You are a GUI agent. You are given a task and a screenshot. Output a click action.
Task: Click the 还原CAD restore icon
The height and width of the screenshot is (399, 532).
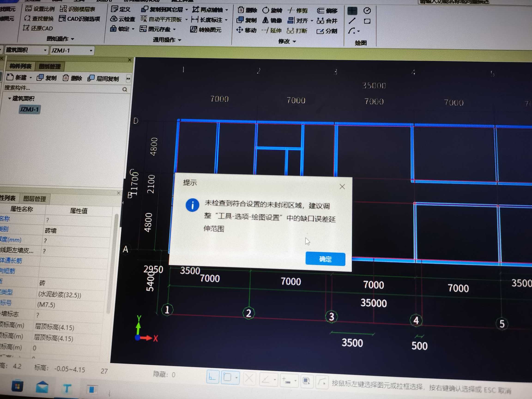tap(26, 28)
